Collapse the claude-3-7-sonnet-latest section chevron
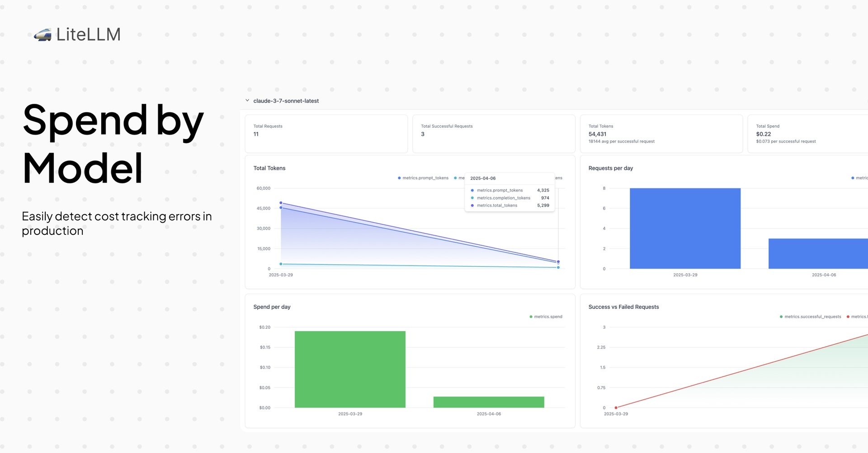868x453 pixels. coord(247,101)
